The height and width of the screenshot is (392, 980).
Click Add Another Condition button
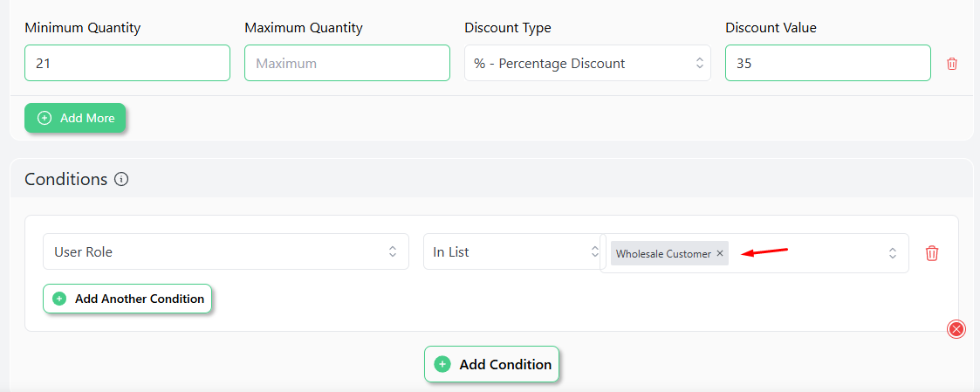tap(127, 299)
